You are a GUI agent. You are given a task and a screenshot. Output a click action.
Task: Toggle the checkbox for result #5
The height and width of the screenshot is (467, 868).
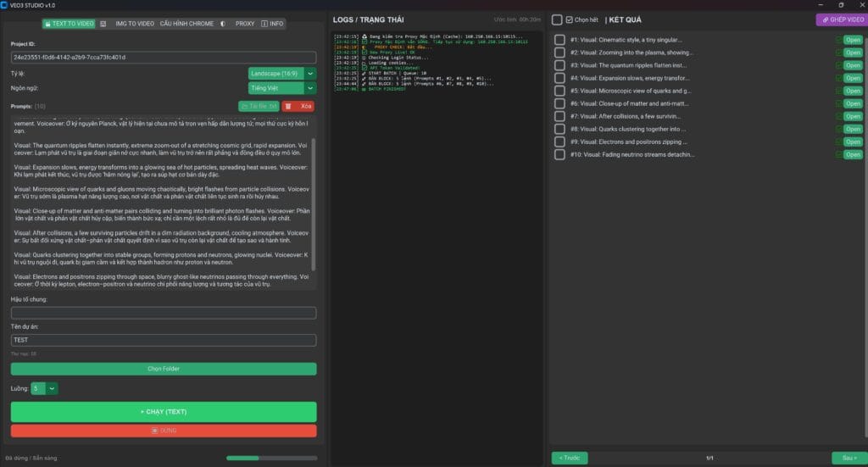[x=559, y=91]
